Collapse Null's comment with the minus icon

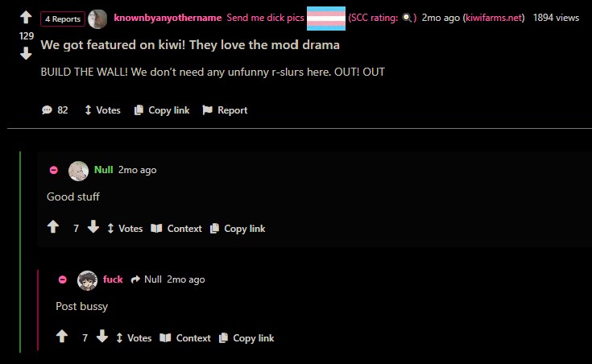pos(54,170)
